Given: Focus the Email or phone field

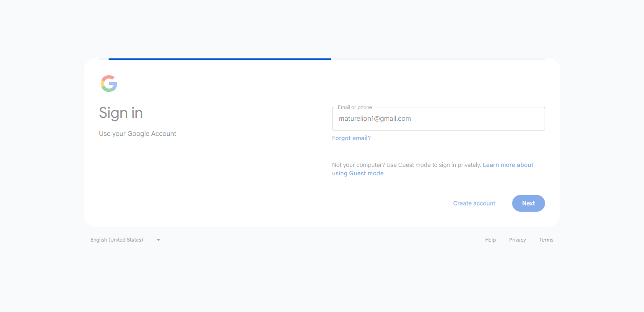Looking at the screenshot, I should click(438, 119).
